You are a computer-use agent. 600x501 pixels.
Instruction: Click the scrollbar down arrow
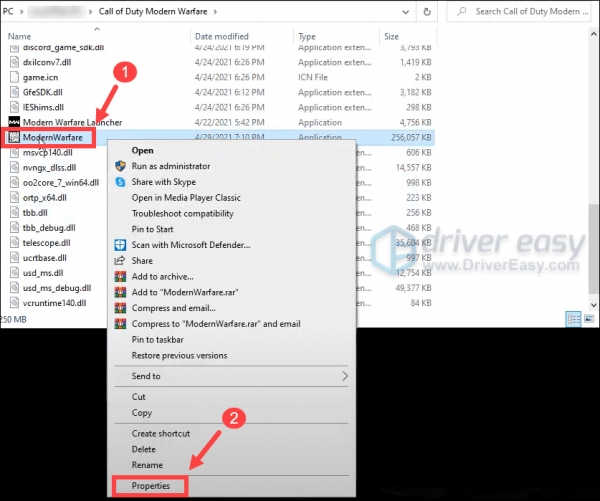click(x=593, y=305)
